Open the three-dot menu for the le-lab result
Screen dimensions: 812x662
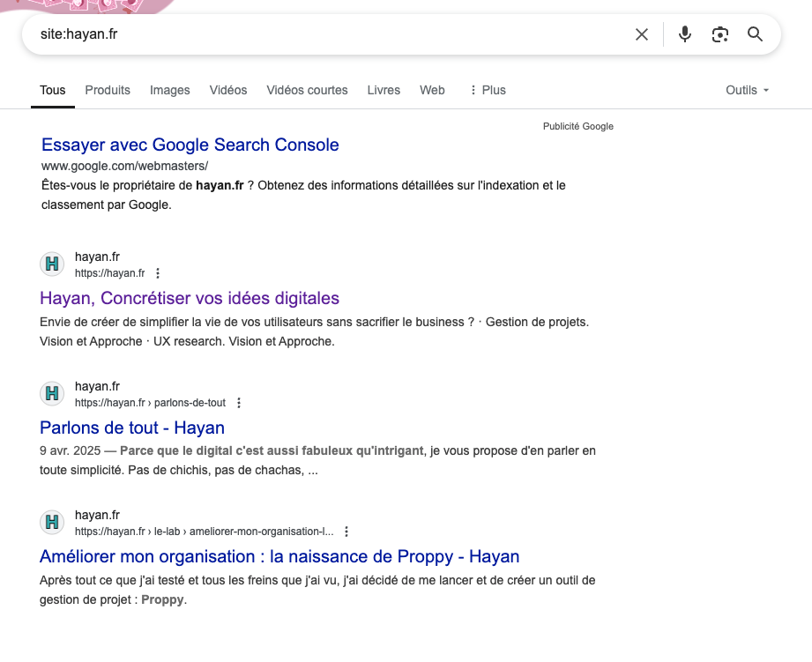(346, 532)
